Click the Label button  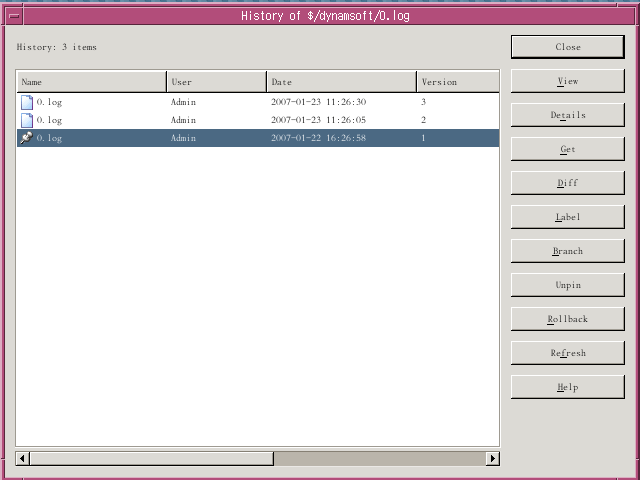(567, 217)
